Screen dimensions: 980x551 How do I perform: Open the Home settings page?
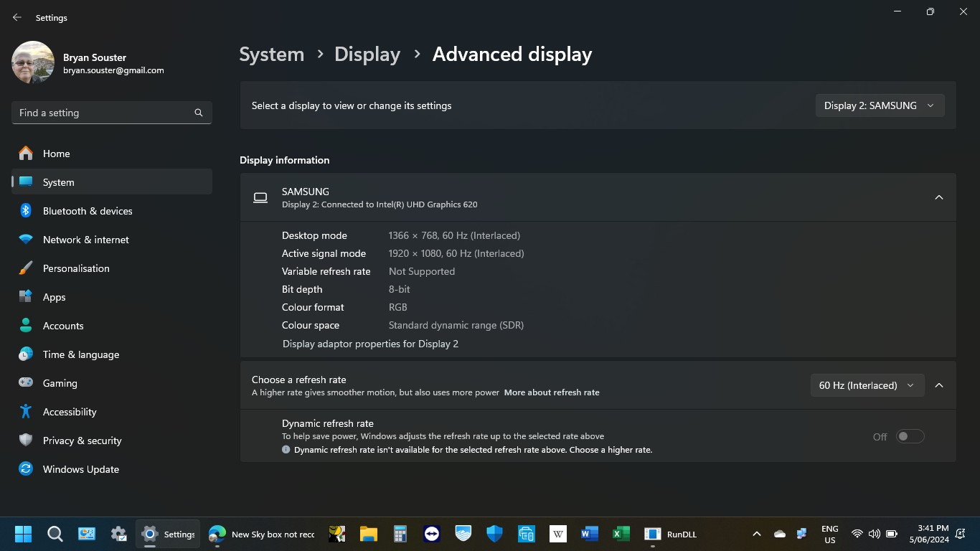(112, 154)
